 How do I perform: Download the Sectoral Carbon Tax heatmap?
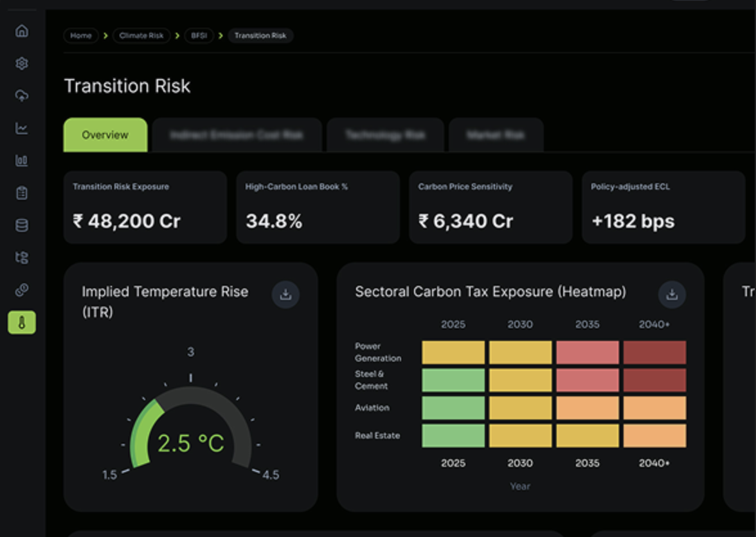pyautogui.click(x=672, y=294)
